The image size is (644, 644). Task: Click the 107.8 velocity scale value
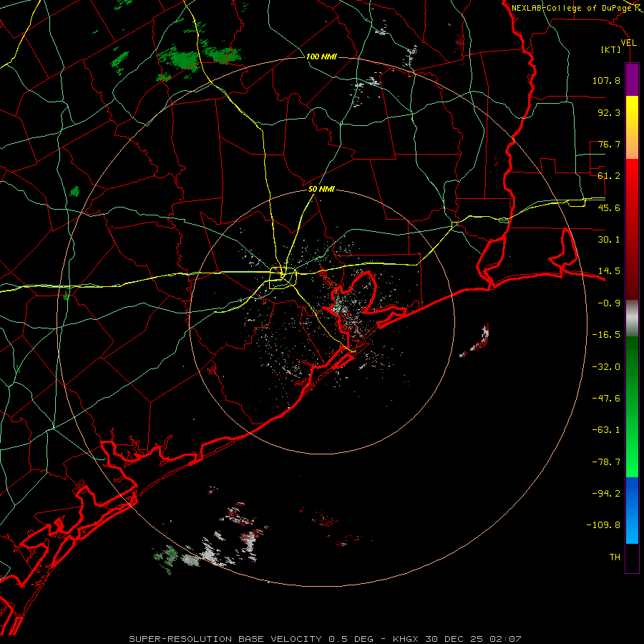(x=606, y=80)
